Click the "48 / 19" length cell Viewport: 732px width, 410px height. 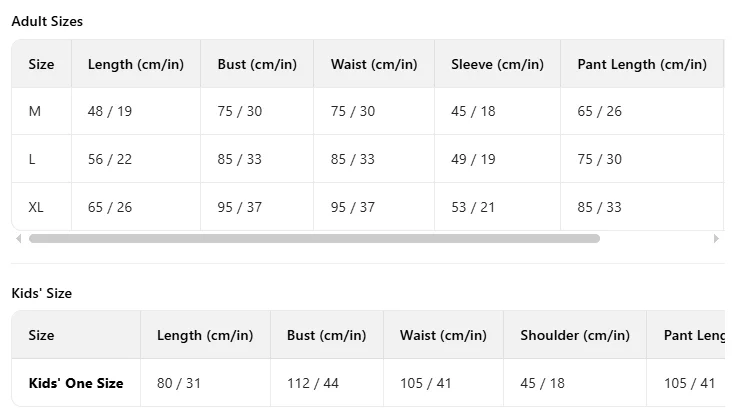(110, 111)
